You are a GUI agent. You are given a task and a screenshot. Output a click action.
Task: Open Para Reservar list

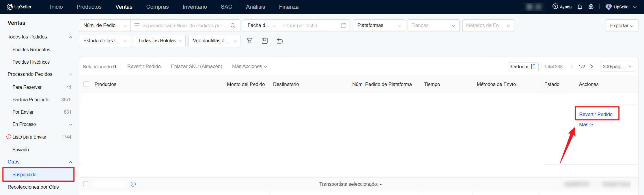coord(27,87)
